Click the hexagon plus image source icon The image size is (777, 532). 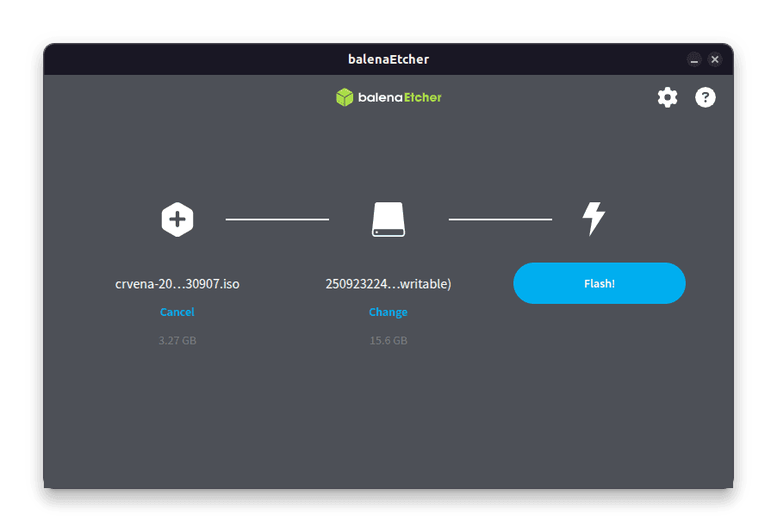[x=177, y=219]
